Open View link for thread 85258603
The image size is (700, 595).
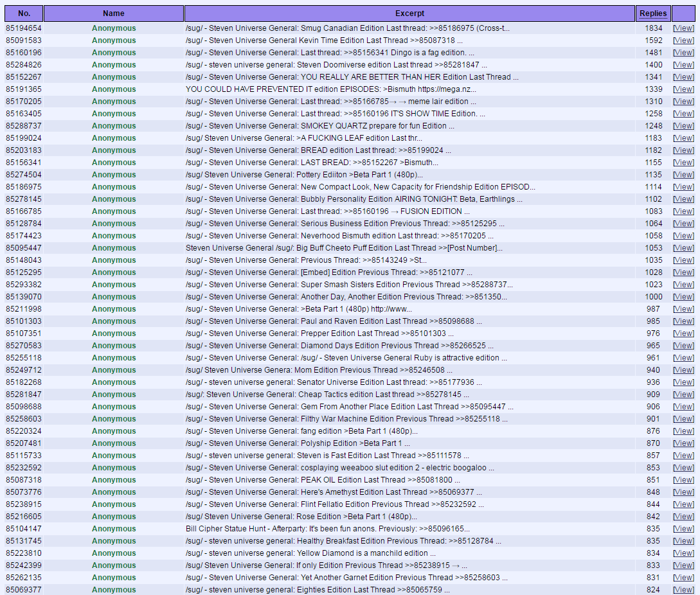click(683, 419)
